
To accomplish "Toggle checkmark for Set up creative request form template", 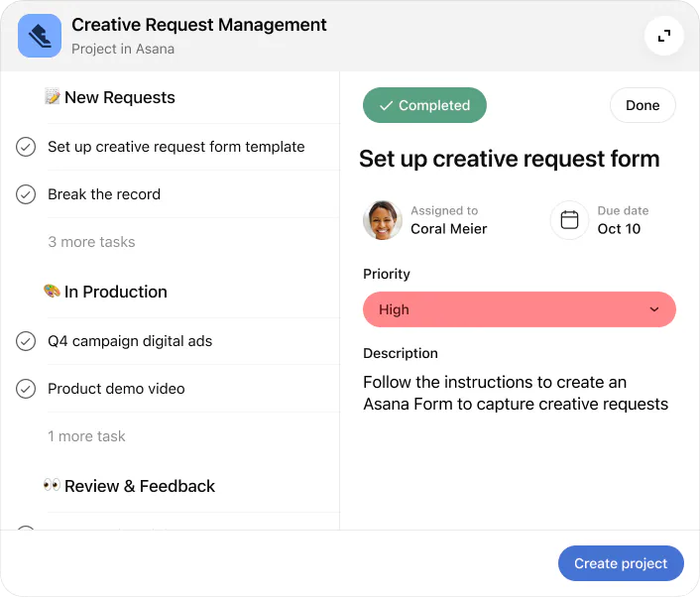I will [26, 147].
